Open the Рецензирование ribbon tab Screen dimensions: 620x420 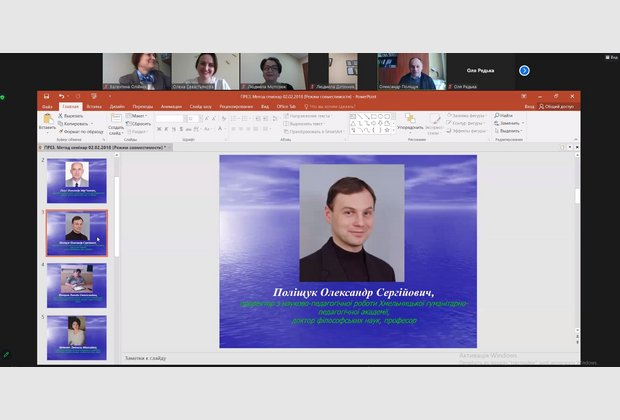(236, 106)
